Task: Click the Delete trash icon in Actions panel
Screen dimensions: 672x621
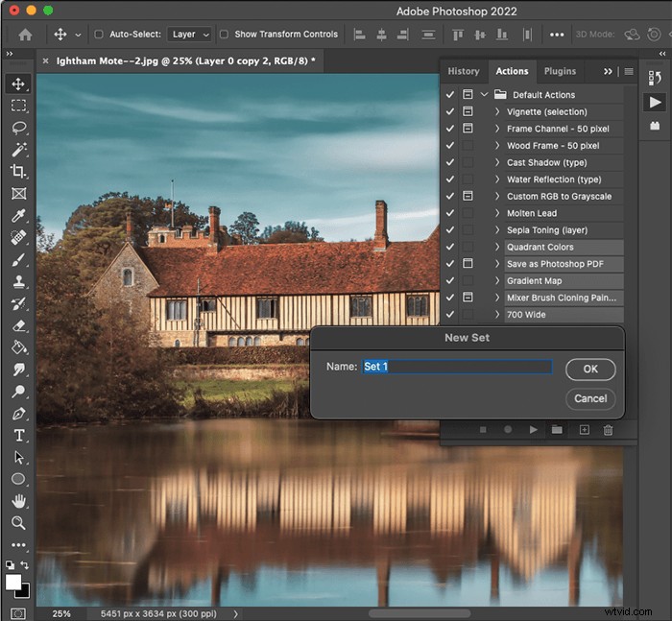Action: [x=608, y=429]
